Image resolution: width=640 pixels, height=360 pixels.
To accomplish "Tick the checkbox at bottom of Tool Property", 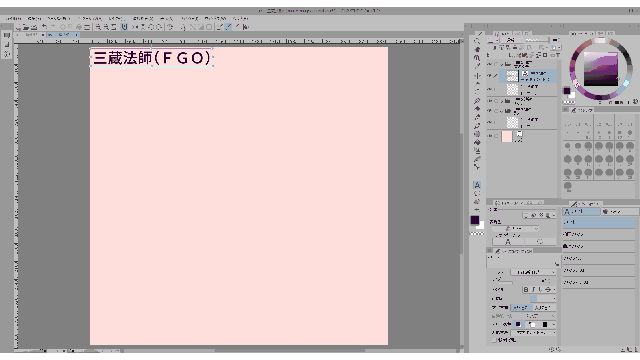I will tap(494, 340).
